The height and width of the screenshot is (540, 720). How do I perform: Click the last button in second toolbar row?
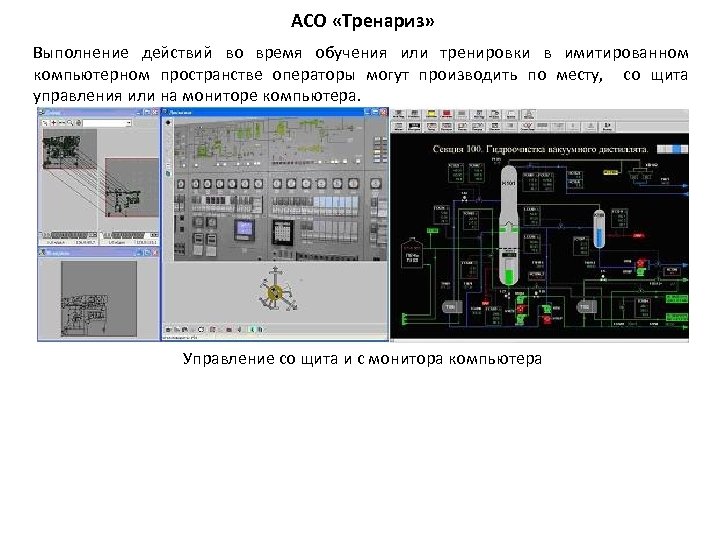[607, 126]
